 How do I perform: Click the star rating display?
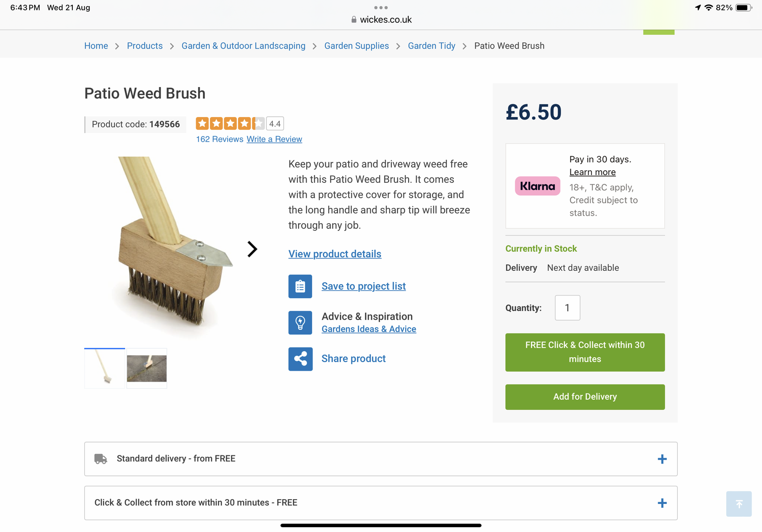point(231,124)
